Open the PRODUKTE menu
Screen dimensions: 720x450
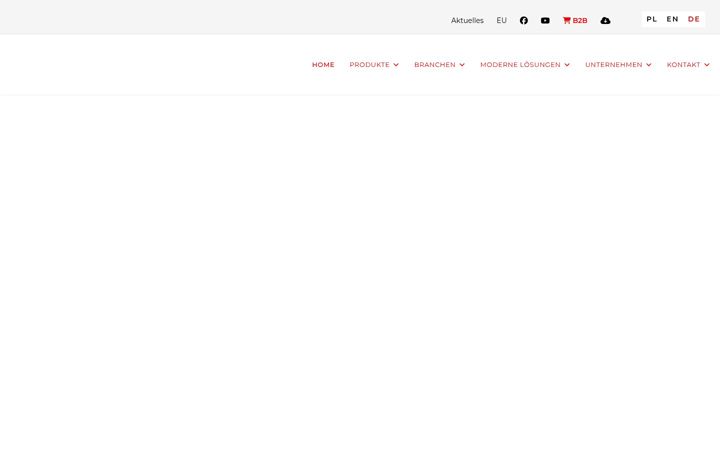coord(369,65)
